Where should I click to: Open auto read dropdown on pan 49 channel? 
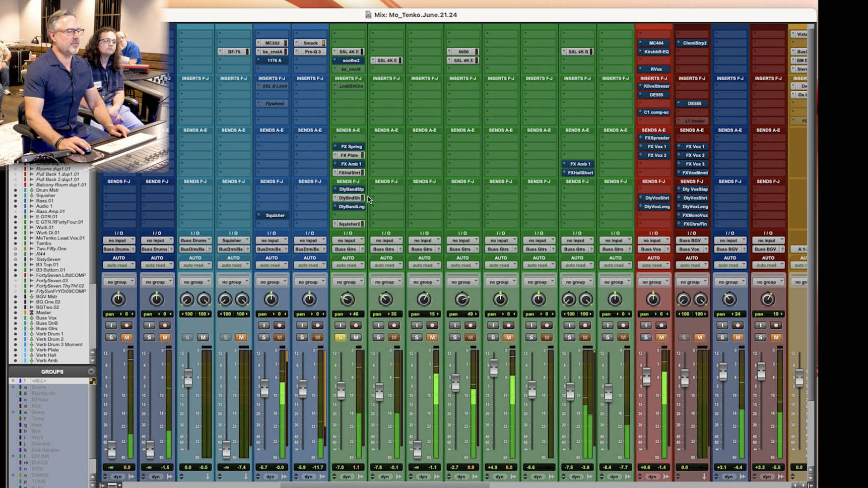coord(462,265)
